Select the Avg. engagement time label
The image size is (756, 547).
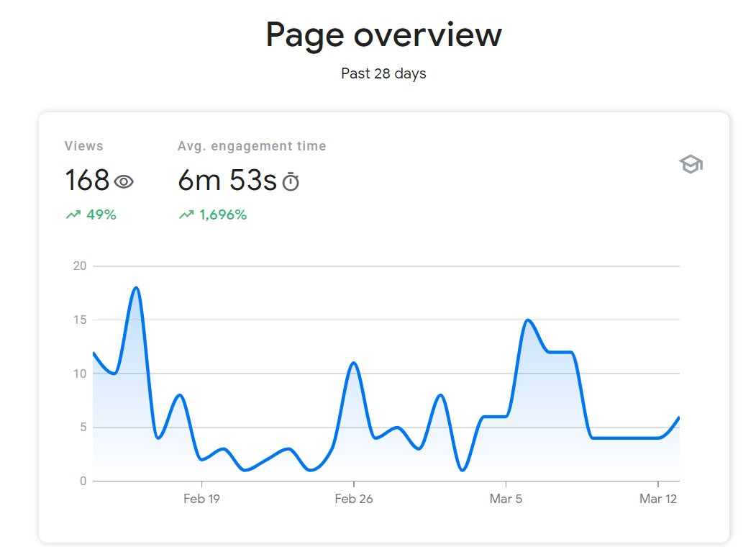point(252,146)
